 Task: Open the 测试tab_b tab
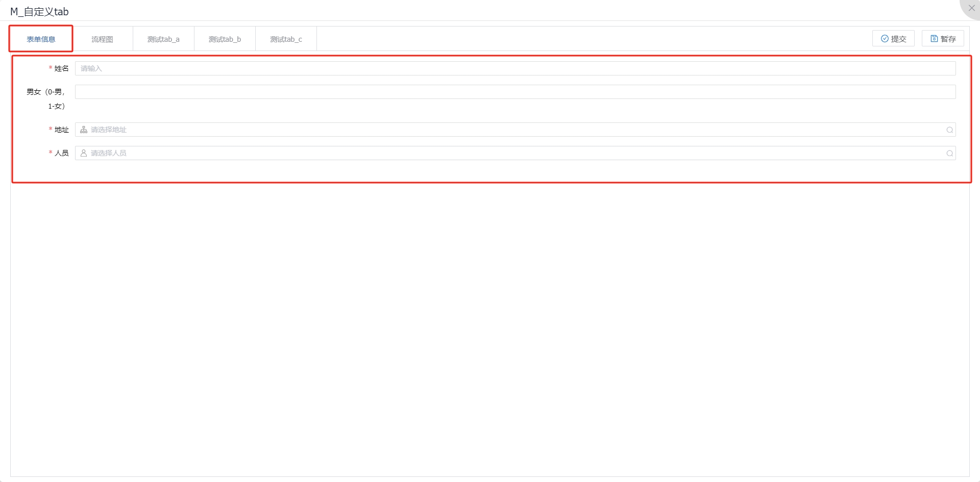[x=225, y=39]
